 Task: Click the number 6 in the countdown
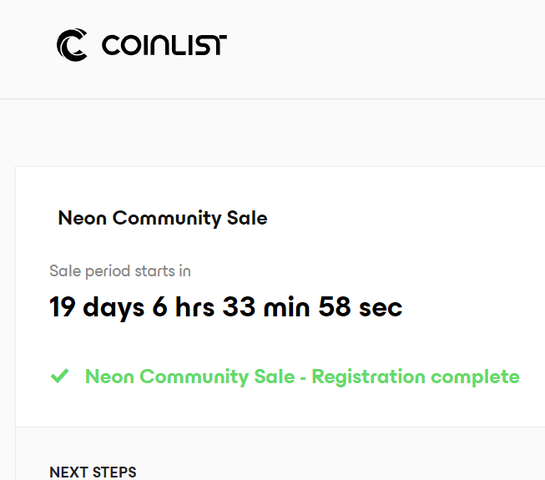(160, 307)
